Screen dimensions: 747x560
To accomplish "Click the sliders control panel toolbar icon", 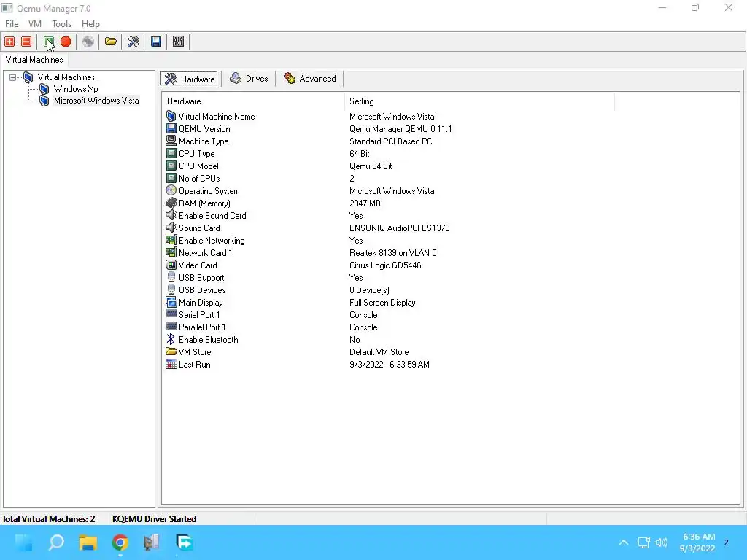I will tap(178, 42).
